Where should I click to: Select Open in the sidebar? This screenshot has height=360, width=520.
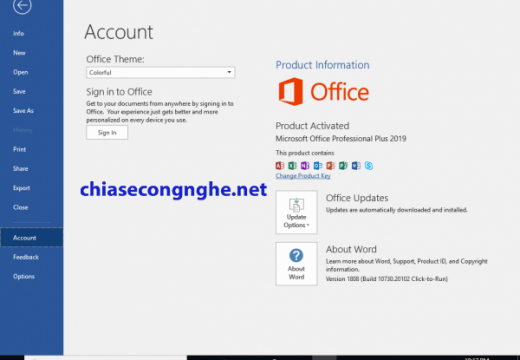(x=21, y=72)
